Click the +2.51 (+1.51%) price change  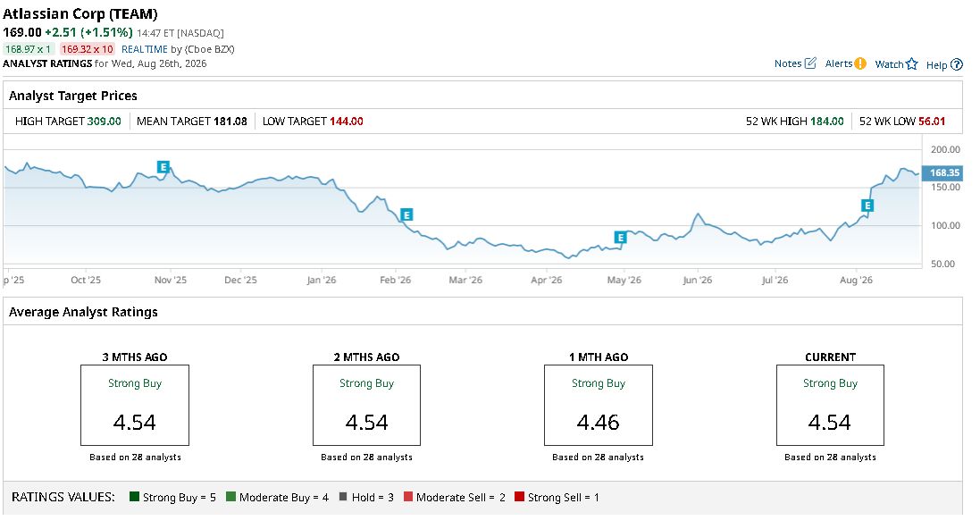tap(88, 32)
